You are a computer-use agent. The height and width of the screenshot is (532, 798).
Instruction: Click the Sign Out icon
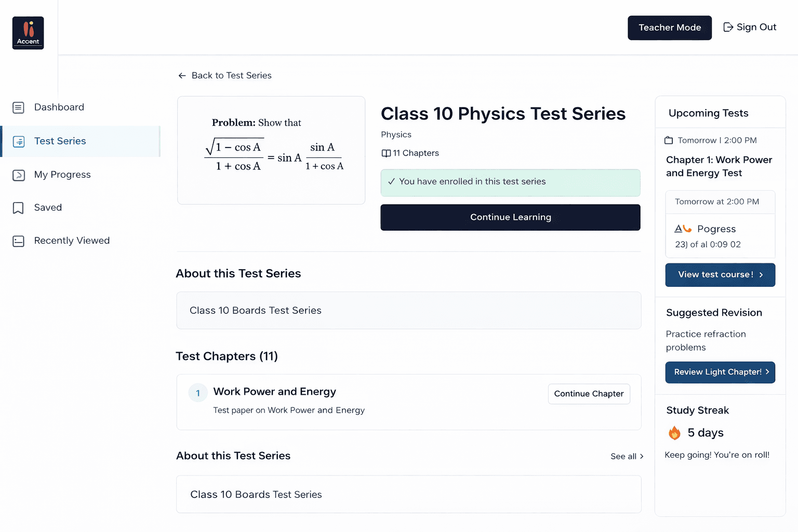[728, 27]
